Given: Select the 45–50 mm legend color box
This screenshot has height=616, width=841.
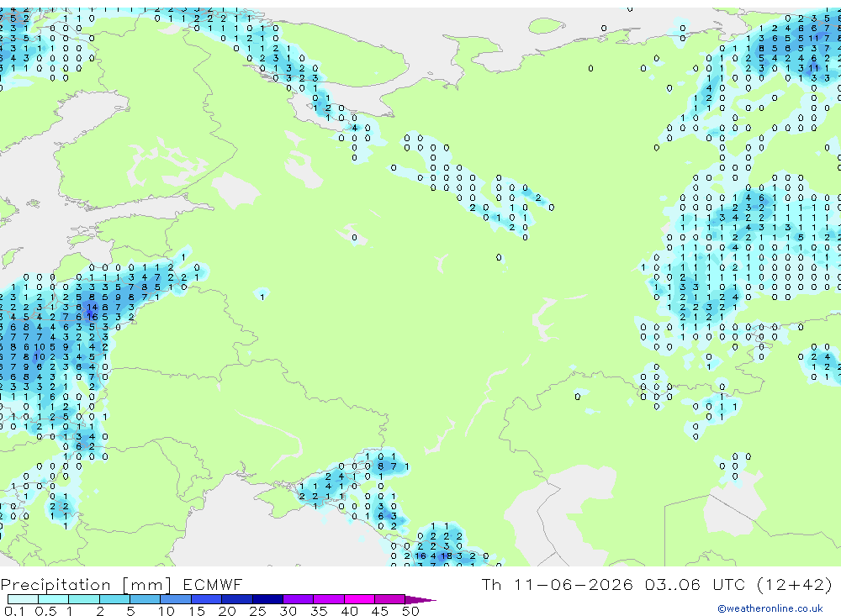Looking at the screenshot, I should (x=390, y=599).
